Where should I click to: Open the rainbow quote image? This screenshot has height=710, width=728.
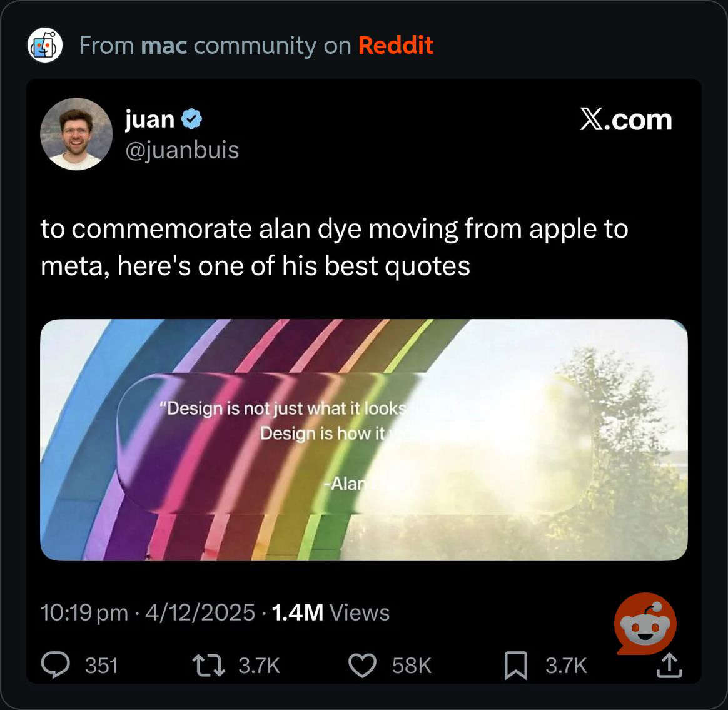[363, 440]
